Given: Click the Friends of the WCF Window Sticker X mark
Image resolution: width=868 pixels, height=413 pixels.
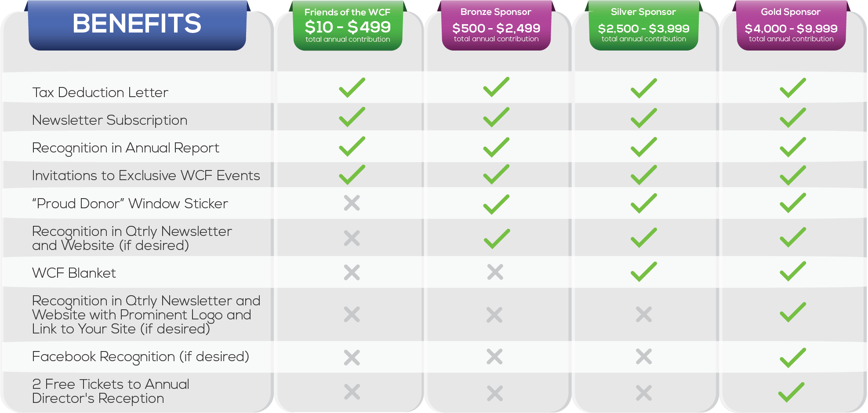Looking at the screenshot, I should pyautogui.click(x=352, y=203).
